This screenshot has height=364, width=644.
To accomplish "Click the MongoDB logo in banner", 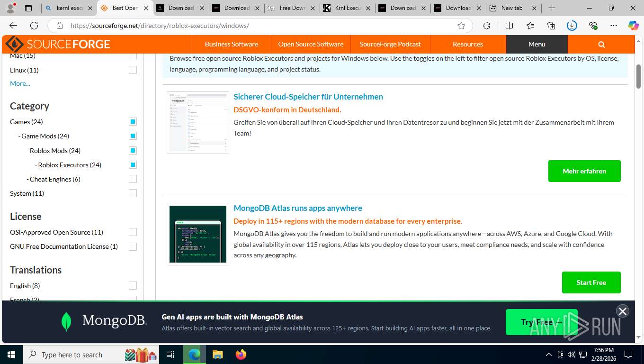I will pos(104,321).
